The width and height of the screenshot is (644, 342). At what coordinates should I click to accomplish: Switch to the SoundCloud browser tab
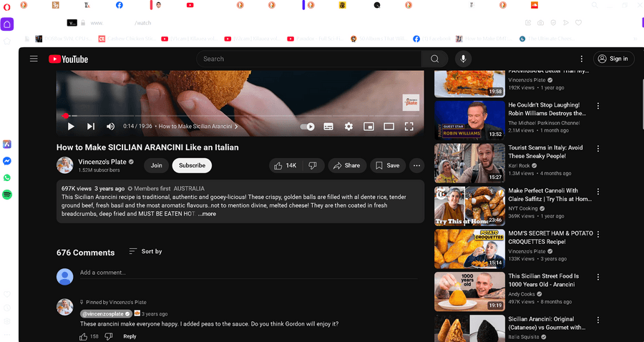pos(534,5)
